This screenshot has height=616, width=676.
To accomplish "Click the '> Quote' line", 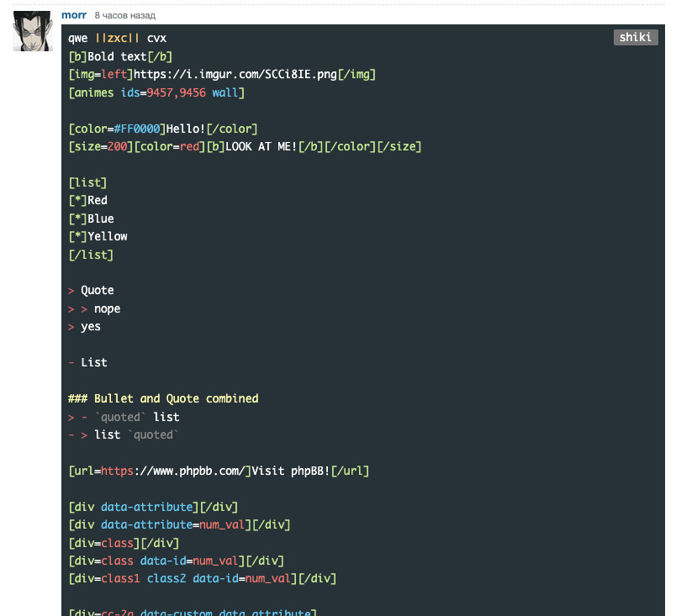I will point(91,291).
